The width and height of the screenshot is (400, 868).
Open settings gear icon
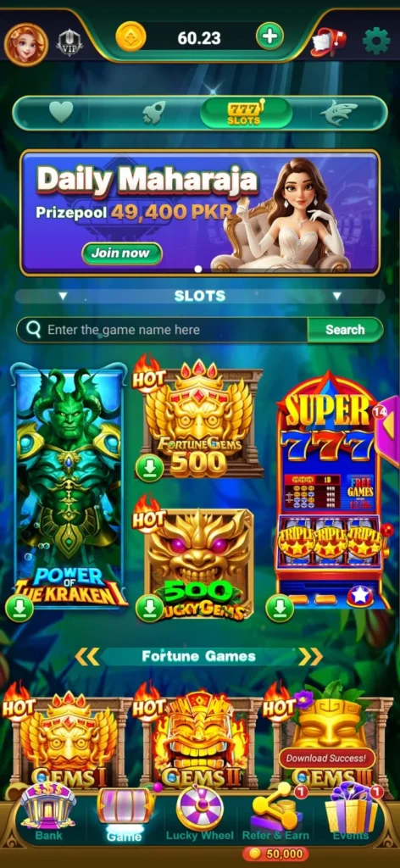pyautogui.click(x=376, y=41)
